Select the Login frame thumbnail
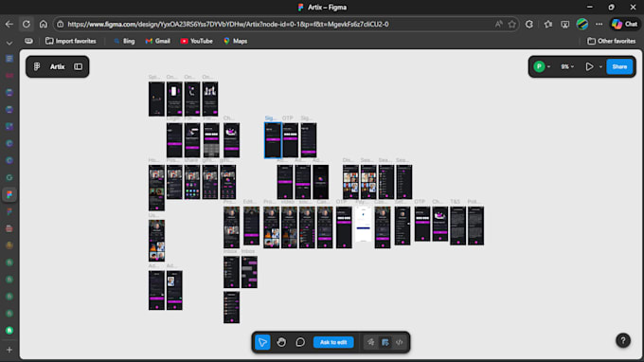Viewport: 644px width, 362px height. point(174,140)
